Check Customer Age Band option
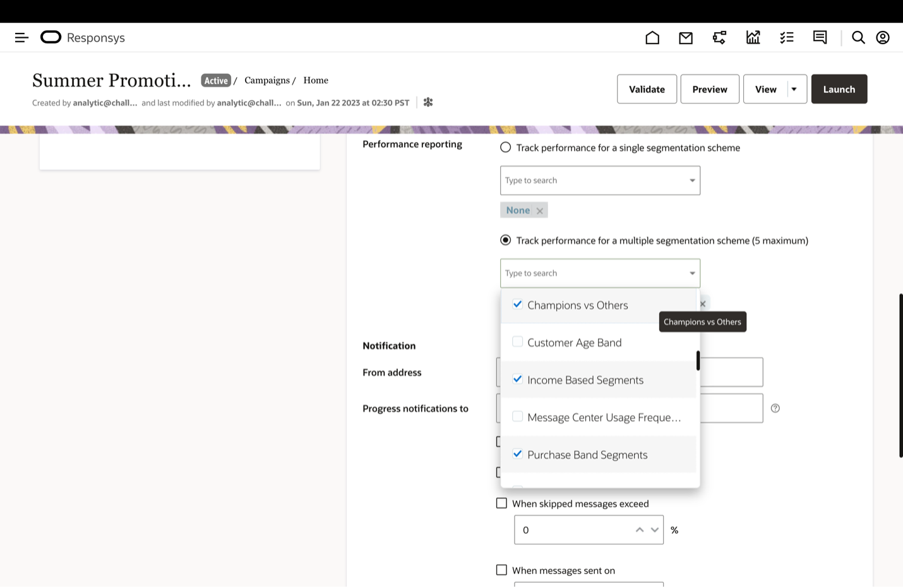903x588 pixels. (517, 342)
